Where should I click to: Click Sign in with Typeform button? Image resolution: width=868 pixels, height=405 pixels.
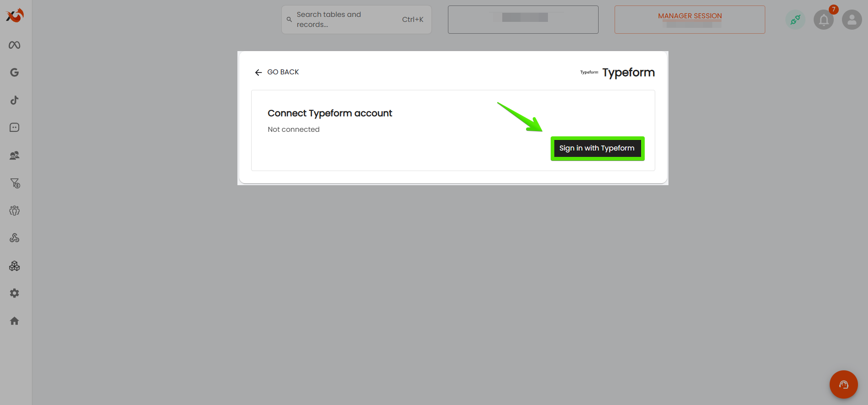(x=597, y=148)
